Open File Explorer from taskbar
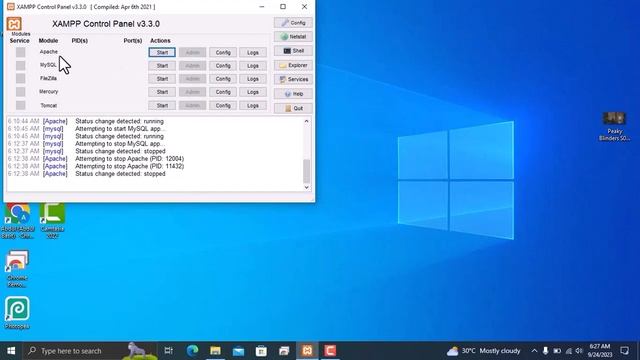This screenshot has width=640, height=360. [215, 351]
